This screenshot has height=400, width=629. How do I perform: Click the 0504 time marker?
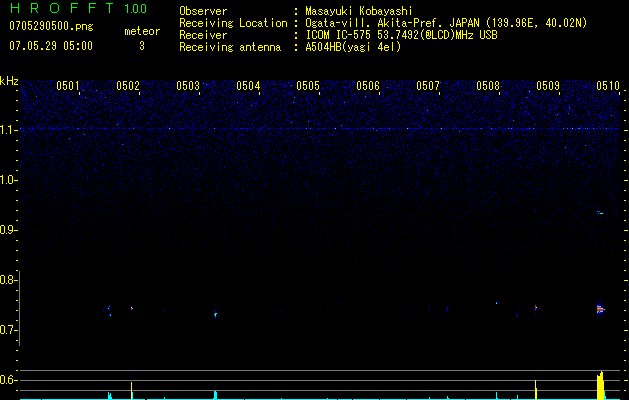coord(248,86)
